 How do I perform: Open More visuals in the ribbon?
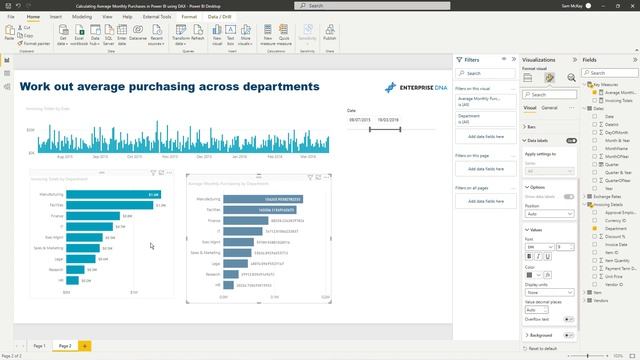245,35
